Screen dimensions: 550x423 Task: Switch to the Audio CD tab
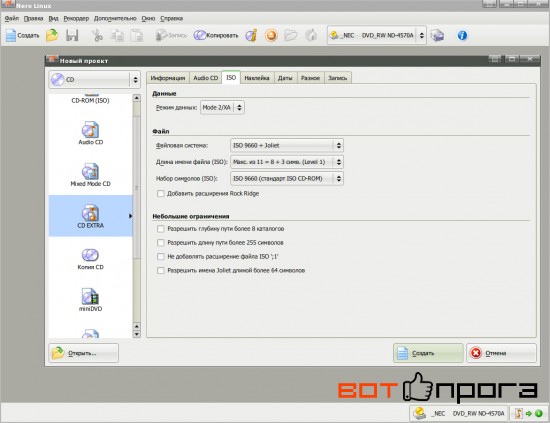pos(206,78)
